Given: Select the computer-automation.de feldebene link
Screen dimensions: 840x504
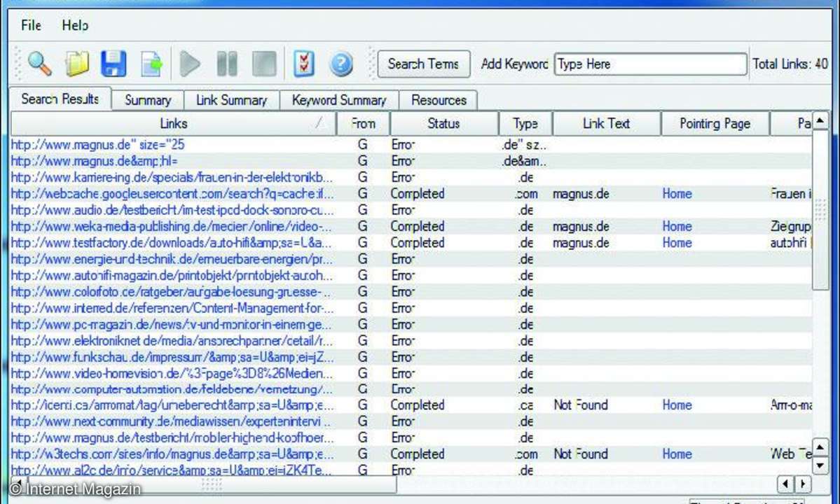Looking at the screenshot, I should (172, 389).
